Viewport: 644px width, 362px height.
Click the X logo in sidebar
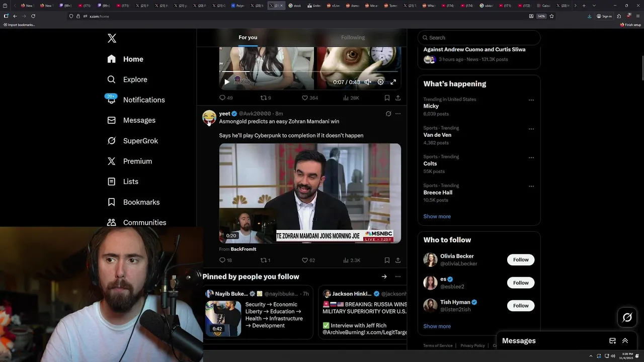[x=112, y=38]
